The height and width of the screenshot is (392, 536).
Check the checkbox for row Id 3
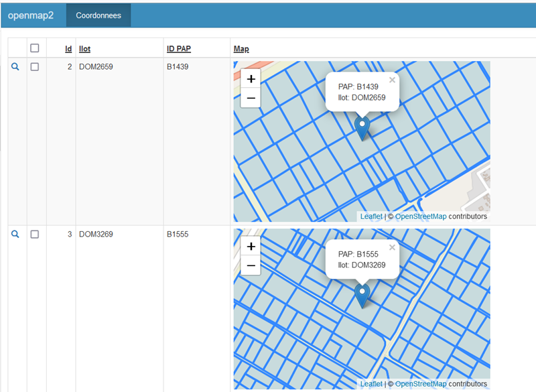tap(33, 234)
